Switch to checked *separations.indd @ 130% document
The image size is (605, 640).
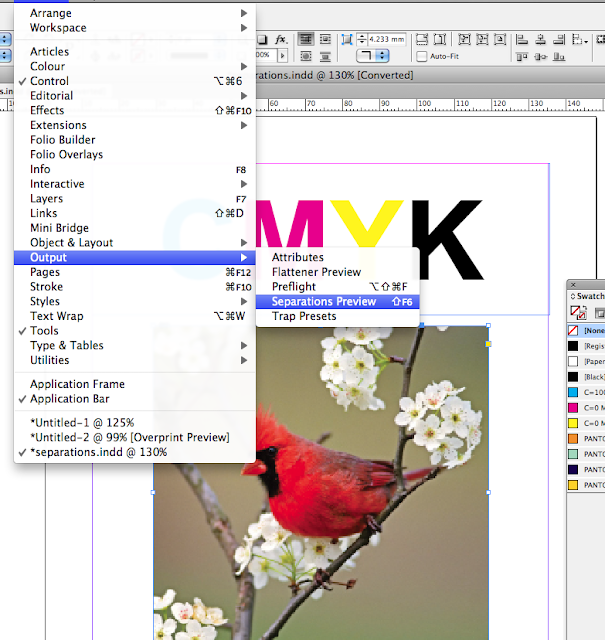[135, 452]
